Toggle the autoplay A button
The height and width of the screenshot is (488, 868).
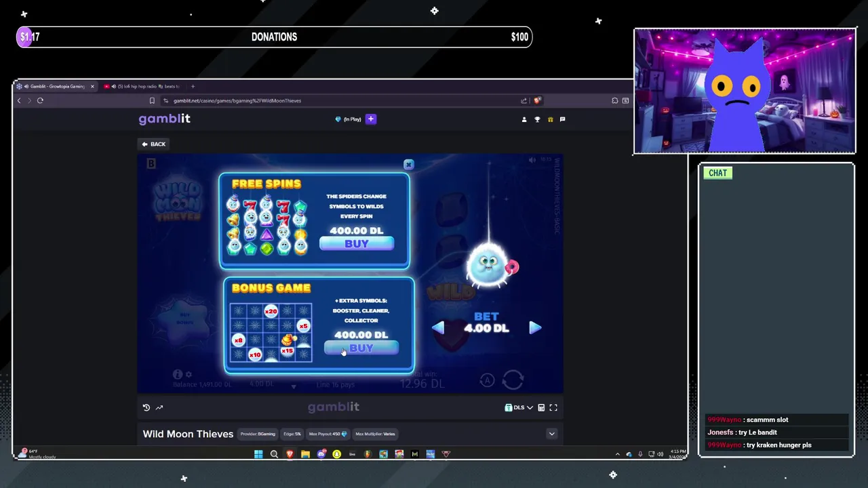487,381
